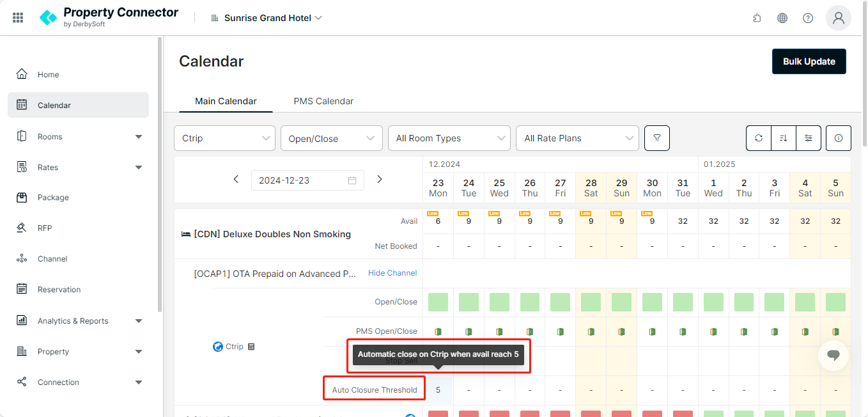Click Hide Channel link
The width and height of the screenshot is (868, 417).
pyautogui.click(x=392, y=273)
